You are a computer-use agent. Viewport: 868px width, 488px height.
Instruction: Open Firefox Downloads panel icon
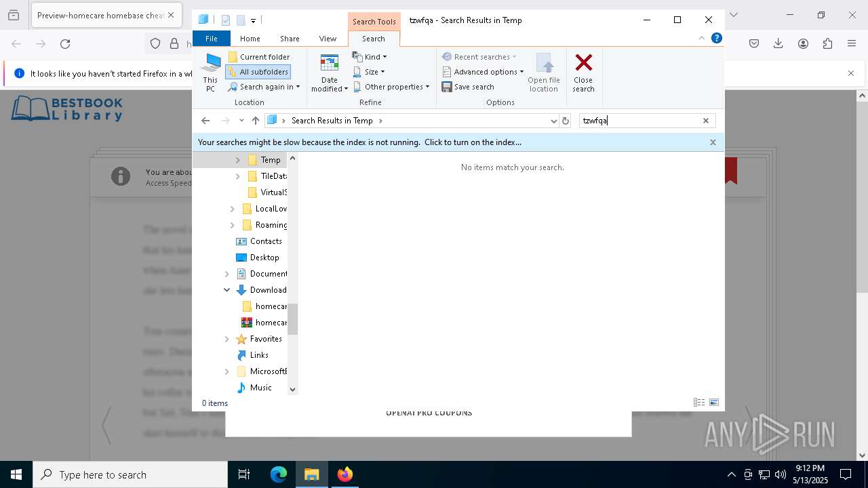pyautogui.click(x=778, y=44)
